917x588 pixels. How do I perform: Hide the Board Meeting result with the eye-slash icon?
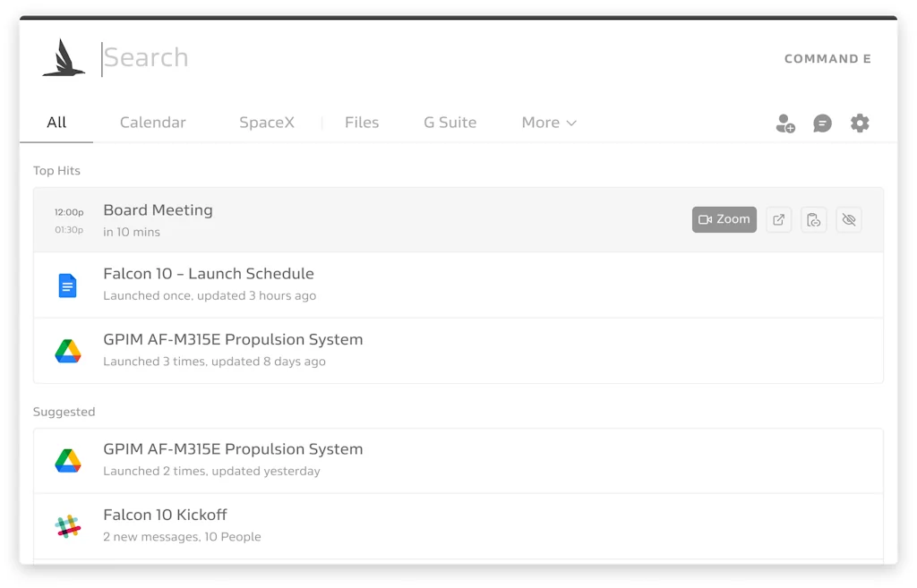(x=848, y=219)
